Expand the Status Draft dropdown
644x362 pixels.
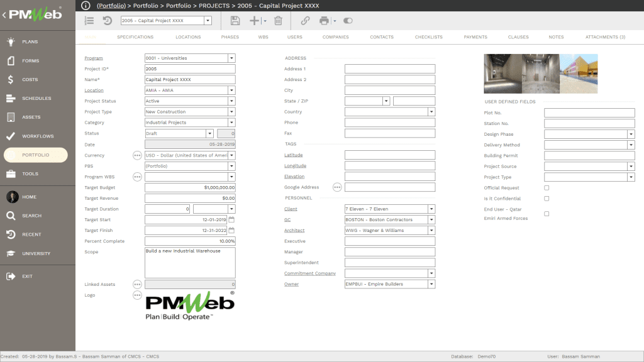(209, 133)
